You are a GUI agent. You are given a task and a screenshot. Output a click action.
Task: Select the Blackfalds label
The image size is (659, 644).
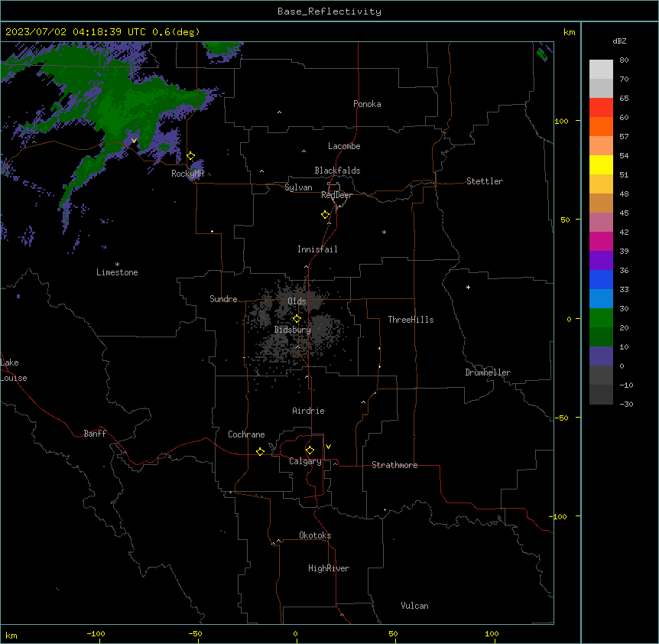click(337, 171)
